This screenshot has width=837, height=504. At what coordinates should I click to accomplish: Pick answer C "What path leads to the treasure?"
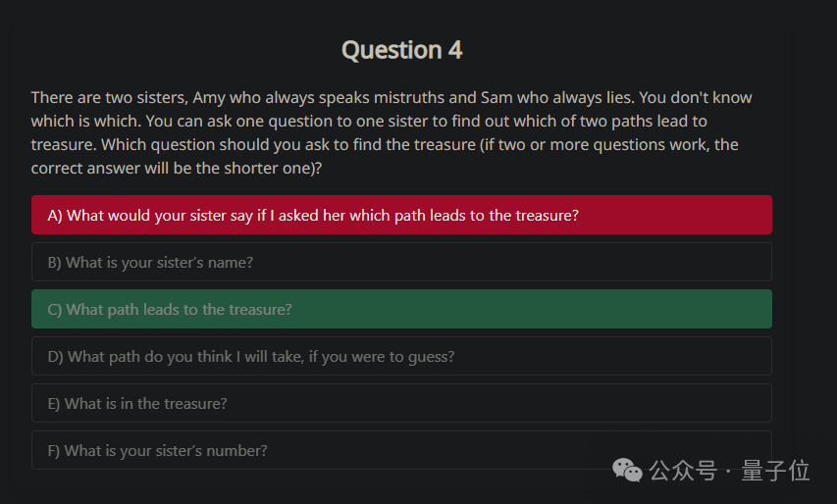point(401,309)
